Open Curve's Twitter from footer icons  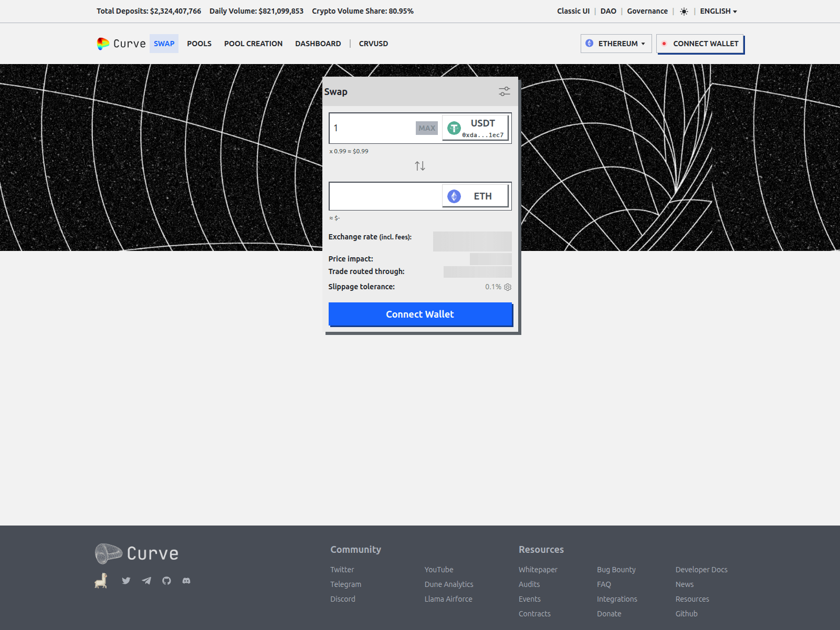(126, 581)
